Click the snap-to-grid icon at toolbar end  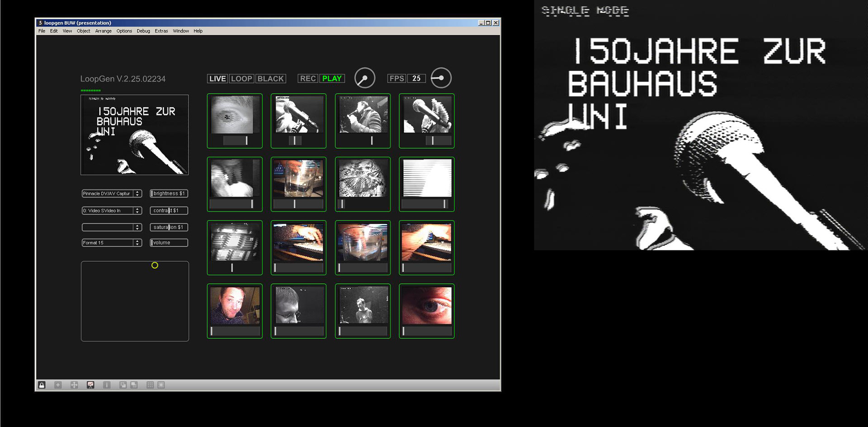tap(161, 385)
